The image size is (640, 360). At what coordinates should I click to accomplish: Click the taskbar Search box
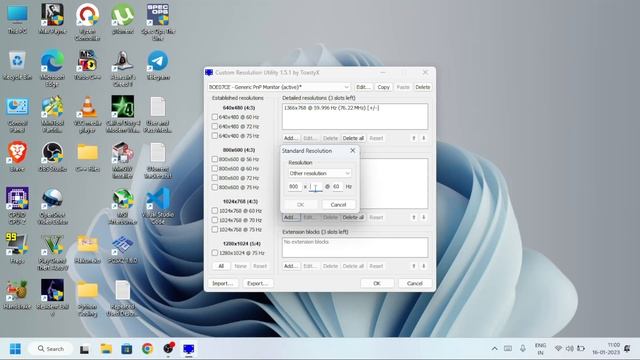pos(51,349)
